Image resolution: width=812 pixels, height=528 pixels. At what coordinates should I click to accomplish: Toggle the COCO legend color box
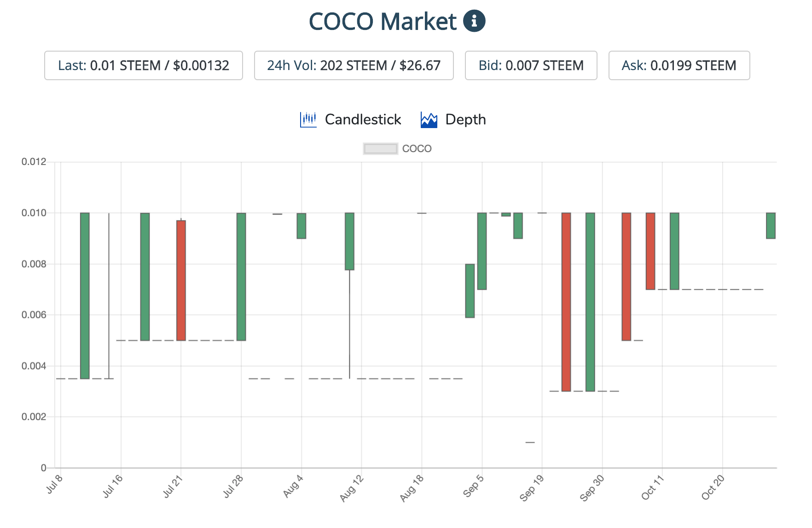coord(380,149)
